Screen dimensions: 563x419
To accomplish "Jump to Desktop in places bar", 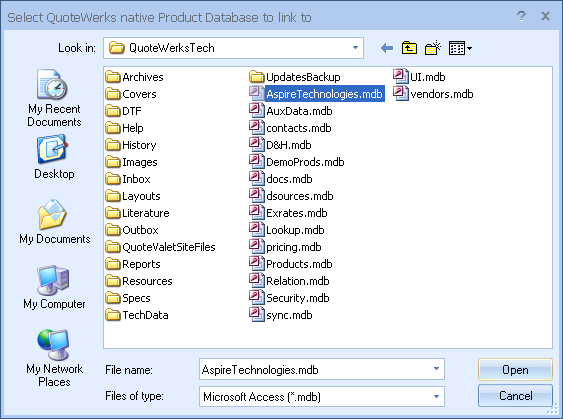I will [x=54, y=157].
